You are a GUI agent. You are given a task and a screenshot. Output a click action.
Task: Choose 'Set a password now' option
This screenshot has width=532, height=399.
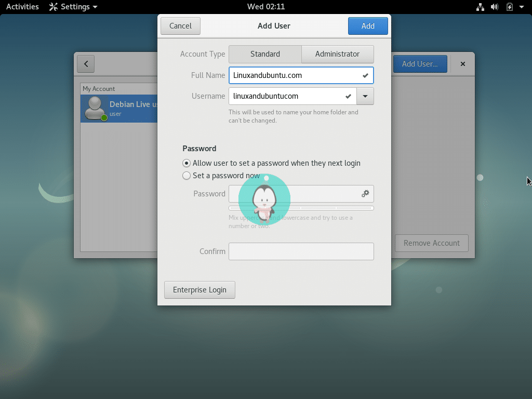pos(187,176)
